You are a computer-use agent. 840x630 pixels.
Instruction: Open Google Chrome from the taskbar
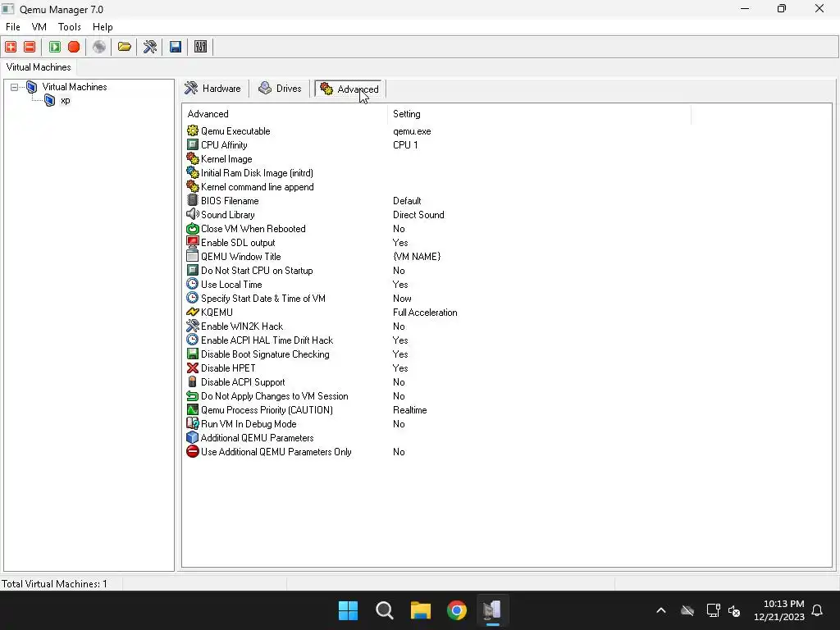coord(456,609)
